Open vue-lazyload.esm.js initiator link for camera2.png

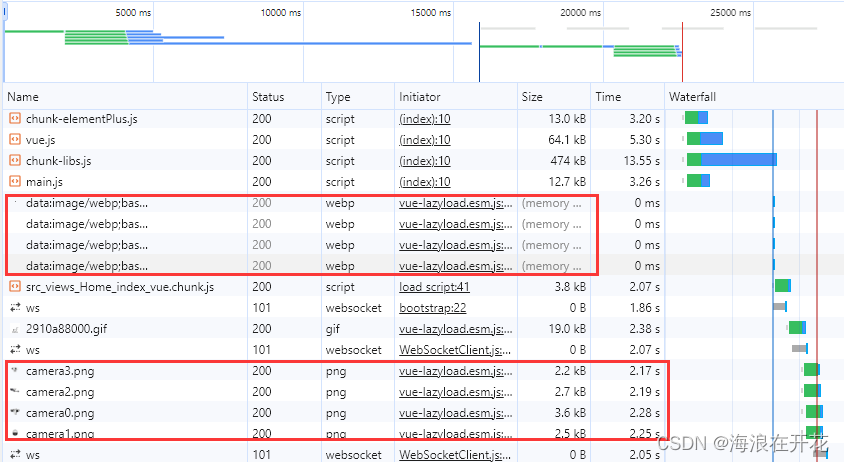[x=456, y=392]
